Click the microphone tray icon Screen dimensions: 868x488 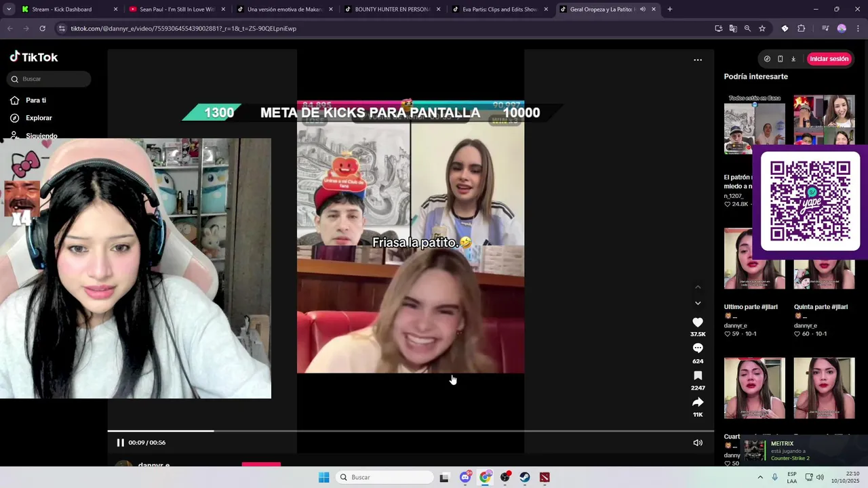pyautogui.click(x=775, y=477)
